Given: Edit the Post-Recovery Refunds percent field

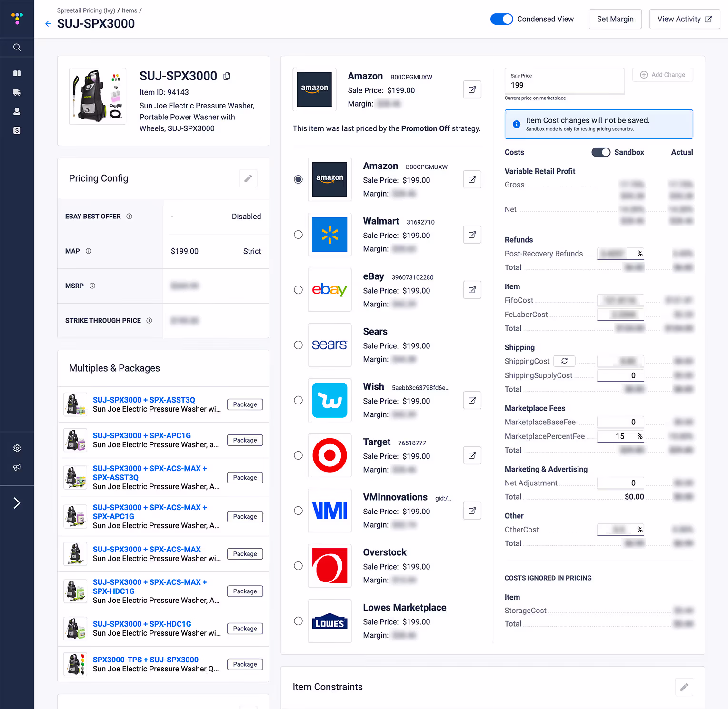Looking at the screenshot, I should click(620, 254).
